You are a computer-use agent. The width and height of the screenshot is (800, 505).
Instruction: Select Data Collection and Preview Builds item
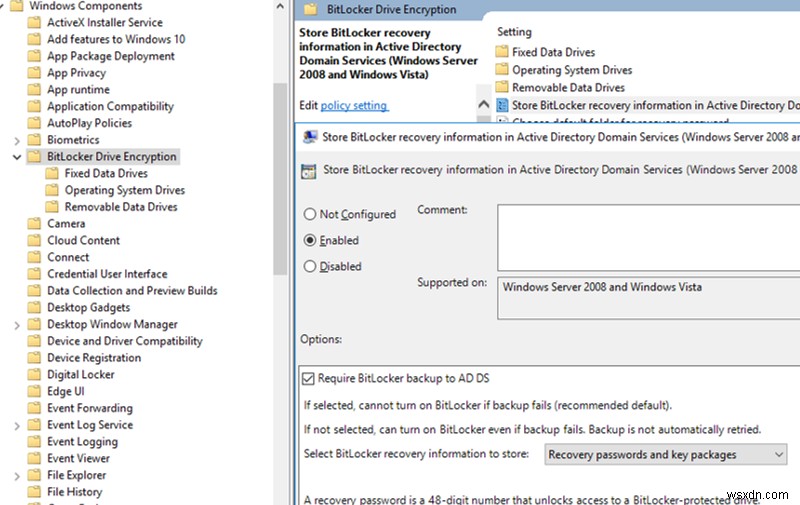coord(132,291)
